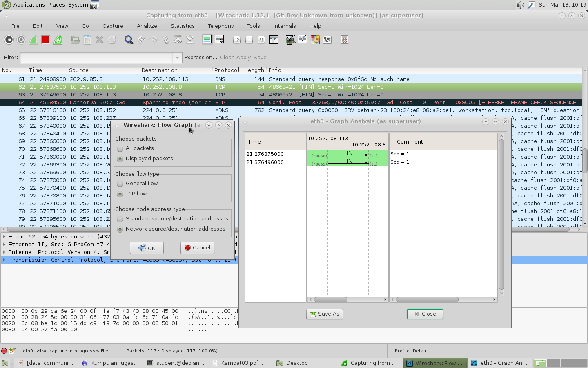Select packet 64 STP row
Viewport: 588px width, 368px height.
coord(291,103)
